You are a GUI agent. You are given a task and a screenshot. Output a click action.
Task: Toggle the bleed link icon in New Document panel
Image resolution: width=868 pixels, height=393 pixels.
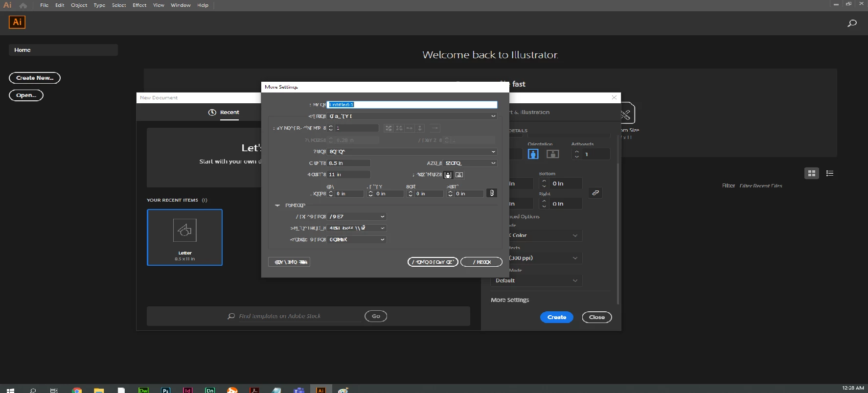pos(595,193)
